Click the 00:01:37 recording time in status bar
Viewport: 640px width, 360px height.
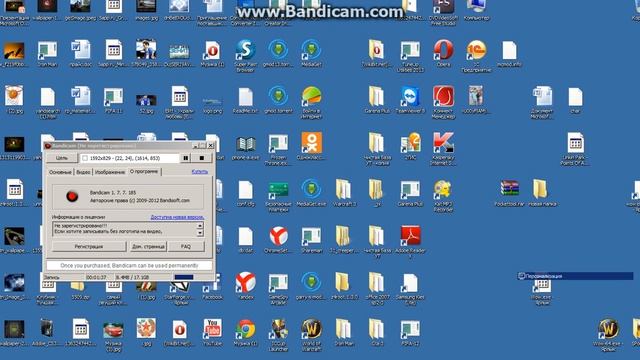pyautogui.click(x=96, y=277)
